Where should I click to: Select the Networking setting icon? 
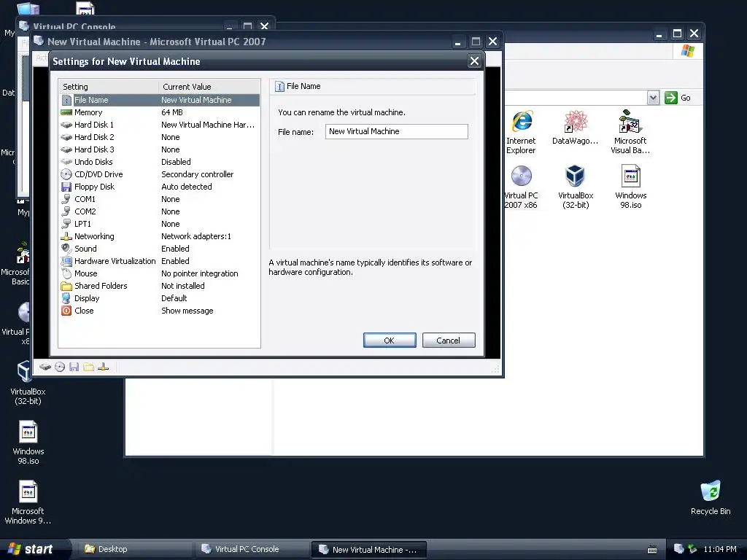[x=66, y=236]
